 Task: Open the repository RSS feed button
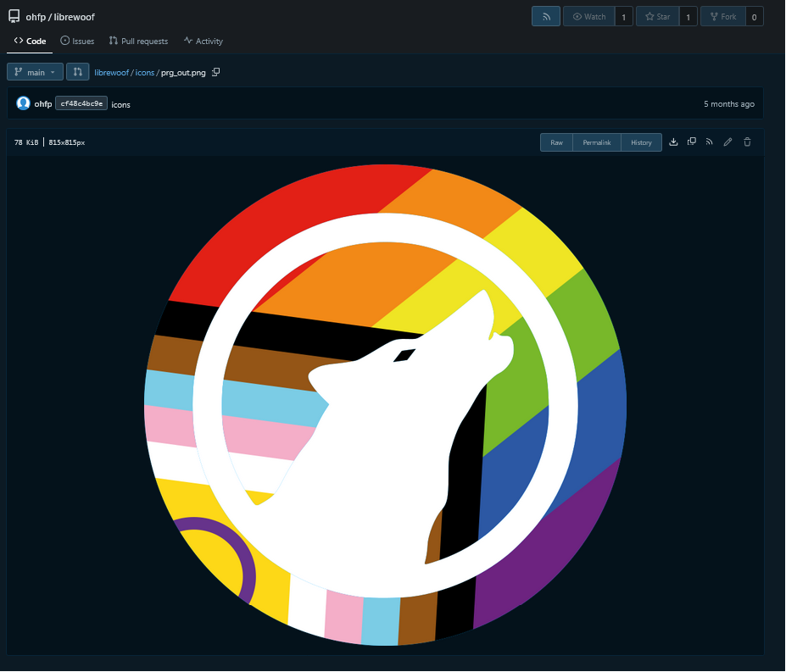tap(546, 17)
